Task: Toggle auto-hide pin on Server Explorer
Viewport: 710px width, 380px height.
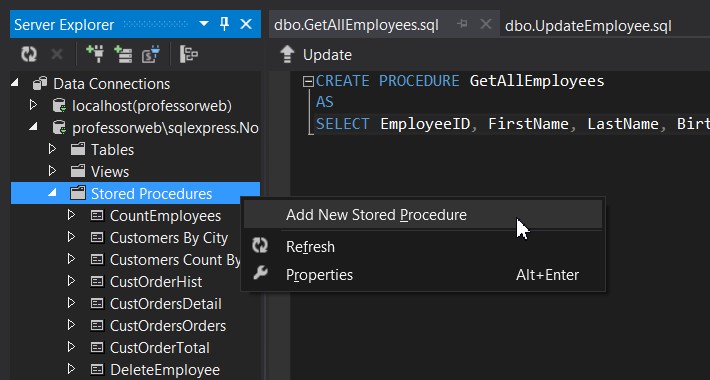Action: click(224, 24)
